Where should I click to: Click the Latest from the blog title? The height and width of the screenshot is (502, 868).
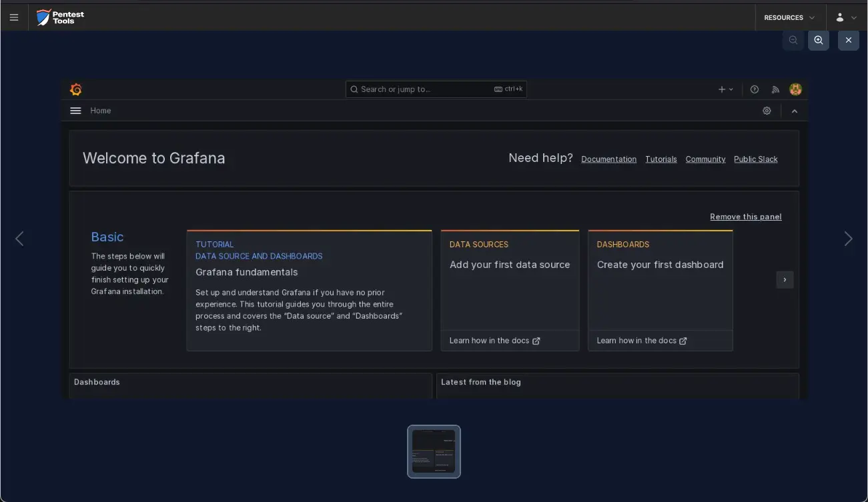pos(480,382)
